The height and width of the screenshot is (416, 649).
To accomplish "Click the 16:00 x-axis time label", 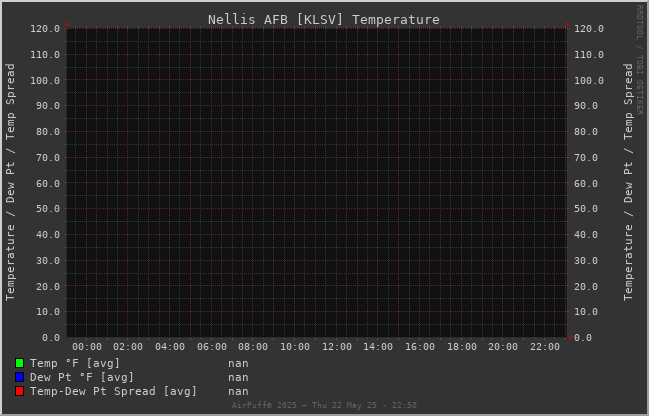I will 420,347.
